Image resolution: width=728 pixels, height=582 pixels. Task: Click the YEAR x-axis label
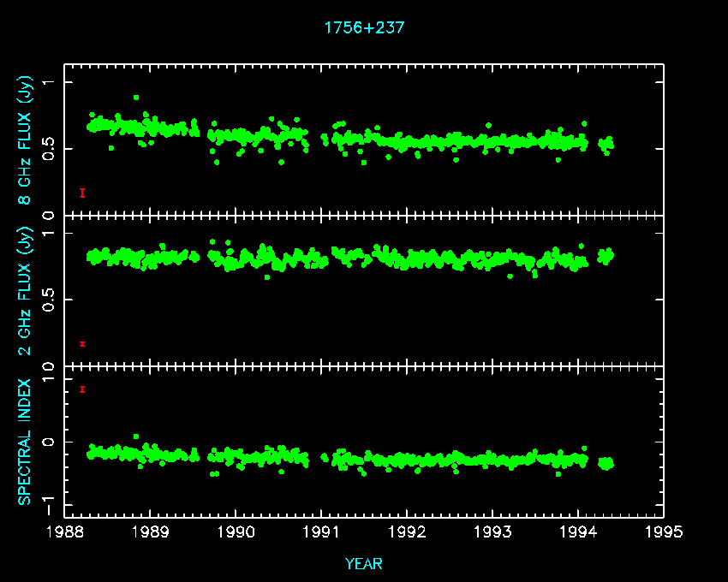click(364, 564)
